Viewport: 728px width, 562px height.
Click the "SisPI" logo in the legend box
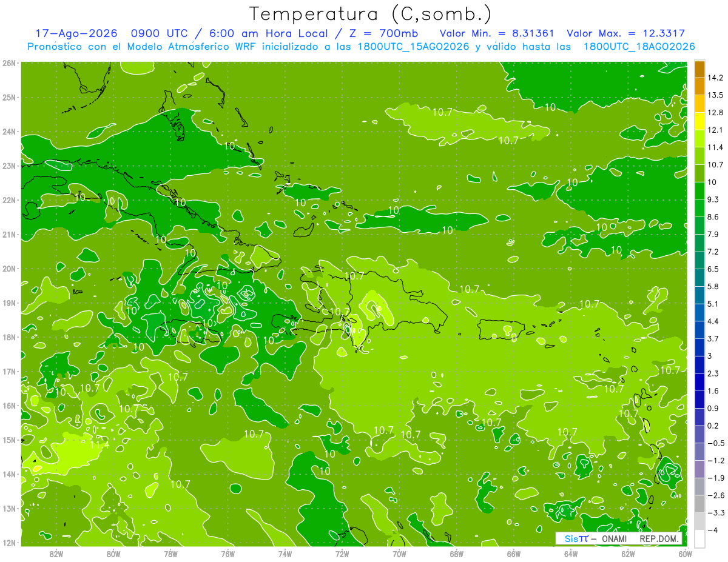(x=576, y=538)
